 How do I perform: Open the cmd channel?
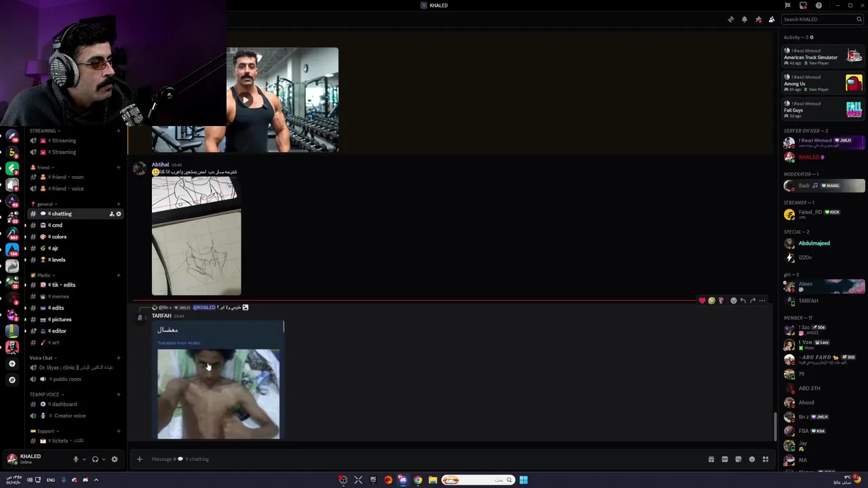77,225
